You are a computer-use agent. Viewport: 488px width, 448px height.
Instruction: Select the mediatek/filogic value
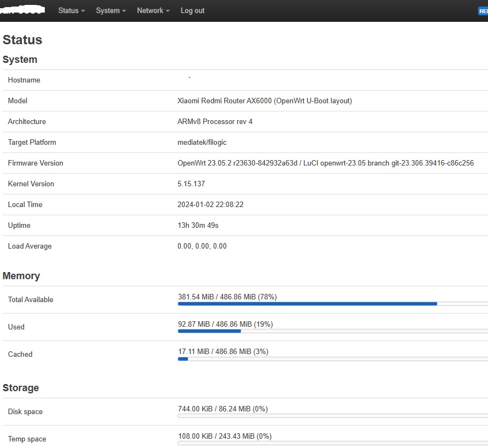click(x=202, y=142)
